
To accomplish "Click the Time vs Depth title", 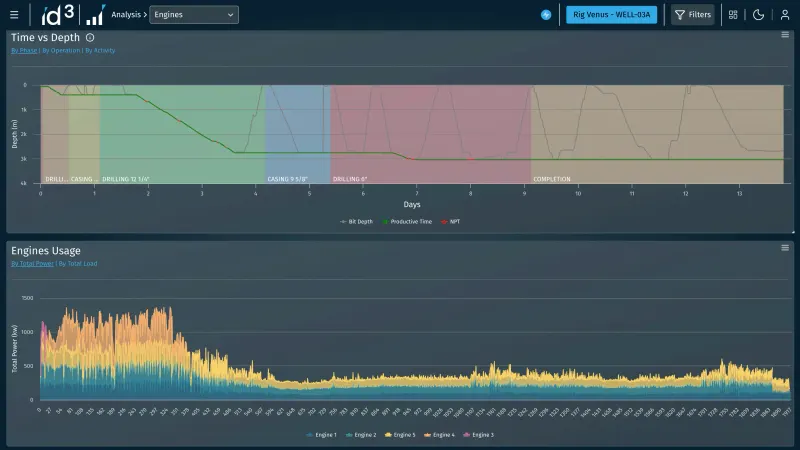I will pyautogui.click(x=45, y=37).
